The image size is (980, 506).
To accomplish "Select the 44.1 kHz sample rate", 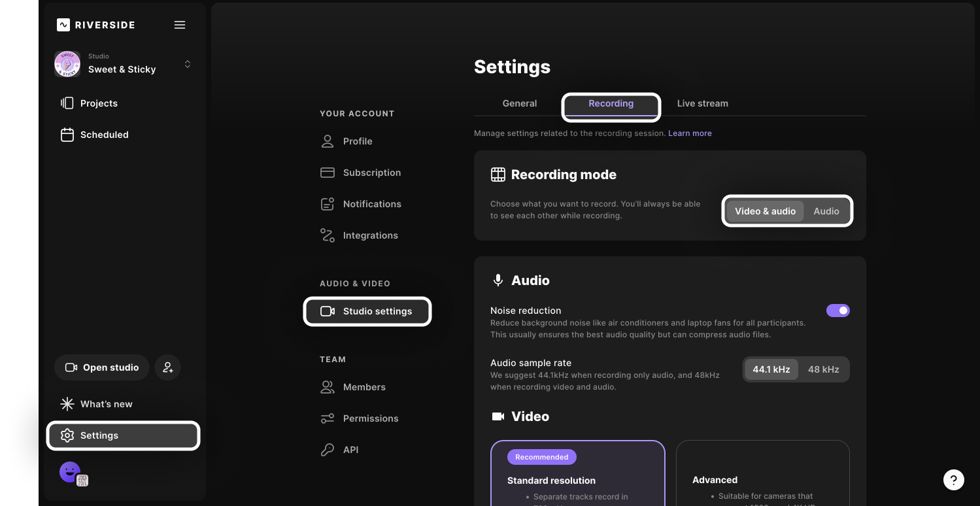I will tap(771, 369).
